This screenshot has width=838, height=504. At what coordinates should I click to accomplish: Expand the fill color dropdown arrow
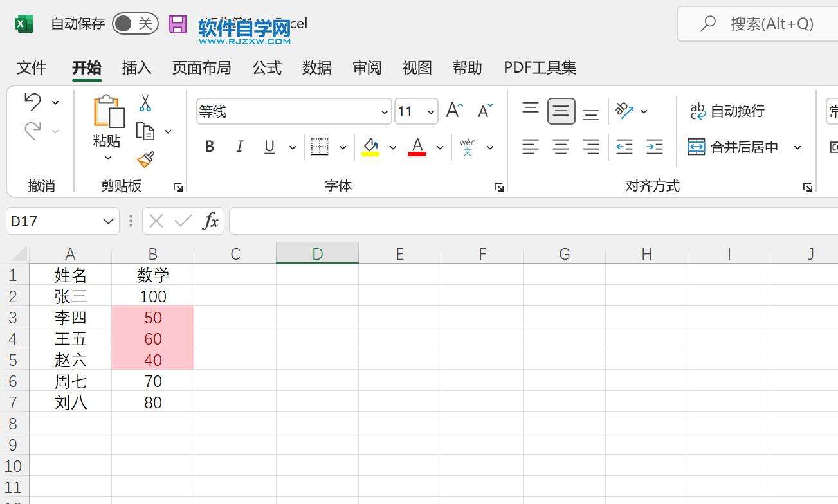pyautogui.click(x=393, y=147)
